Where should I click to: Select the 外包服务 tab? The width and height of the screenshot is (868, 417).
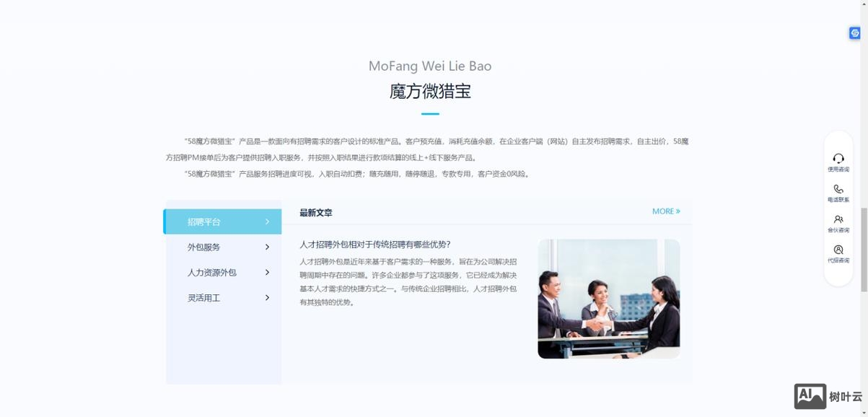pyautogui.click(x=222, y=247)
